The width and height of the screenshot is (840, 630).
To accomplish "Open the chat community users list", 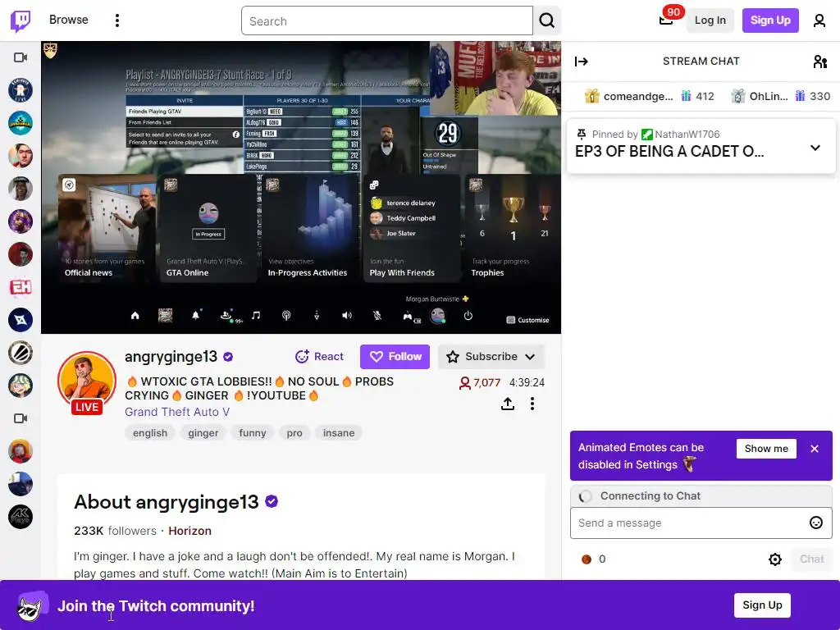I will coord(819,62).
